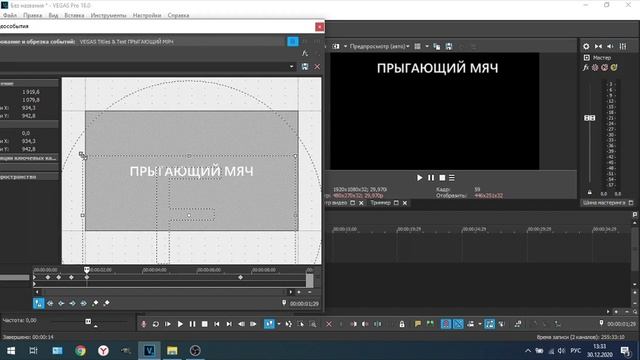This screenshot has width=640, height=360.
Task: Copy snapshot to clipboard icon
Action: (437, 47)
